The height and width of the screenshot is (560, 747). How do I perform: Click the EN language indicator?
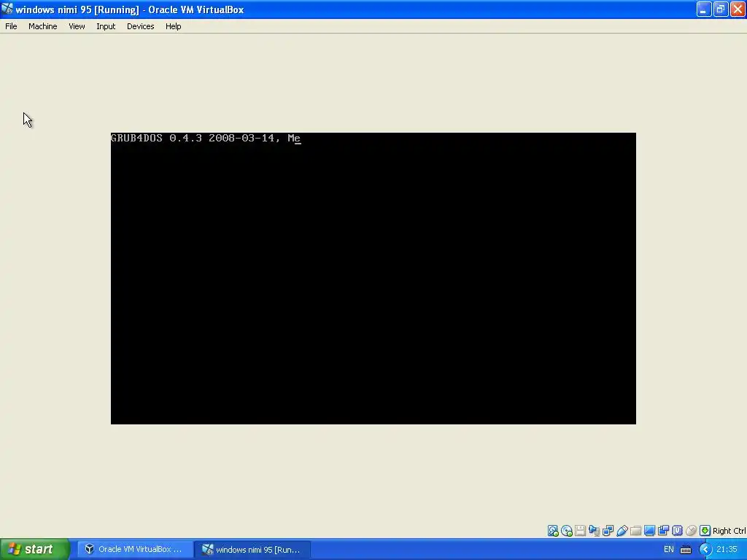point(669,549)
